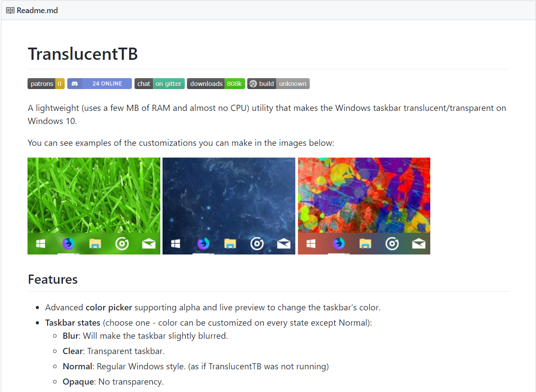Click the Readme.md file title
The height and width of the screenshot is (392, 536).
tap(37, 10)
